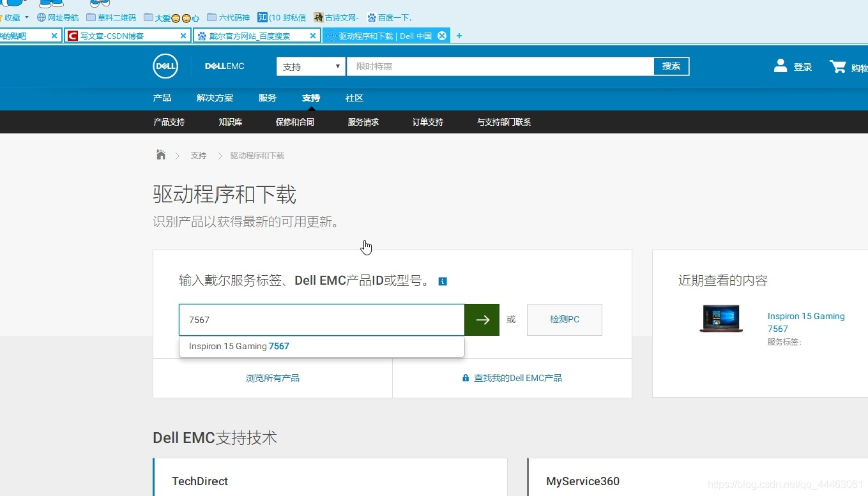Click the home breadcrumb icon
This screenshot has height=496, width=868.
161,155
